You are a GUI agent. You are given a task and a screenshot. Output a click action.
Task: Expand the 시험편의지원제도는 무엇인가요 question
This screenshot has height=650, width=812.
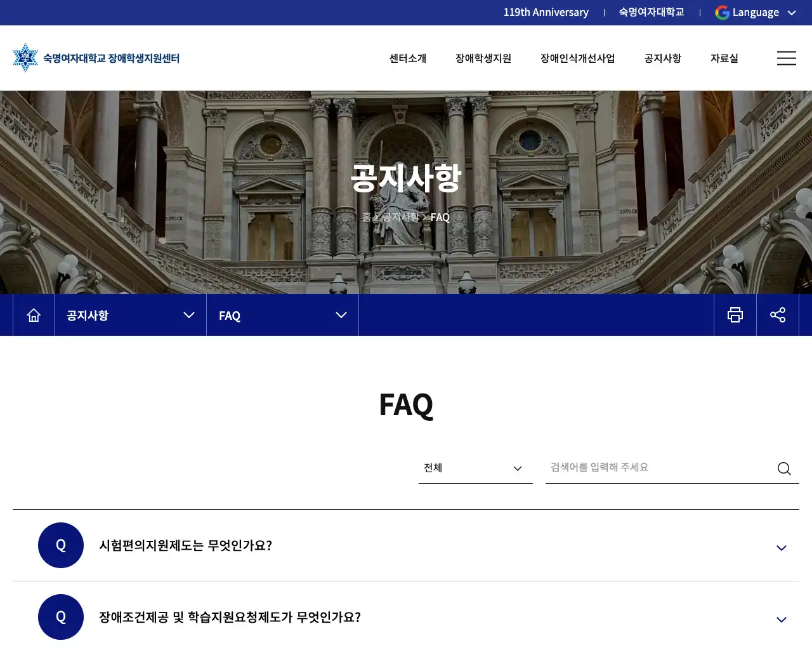tap(781, 548)
